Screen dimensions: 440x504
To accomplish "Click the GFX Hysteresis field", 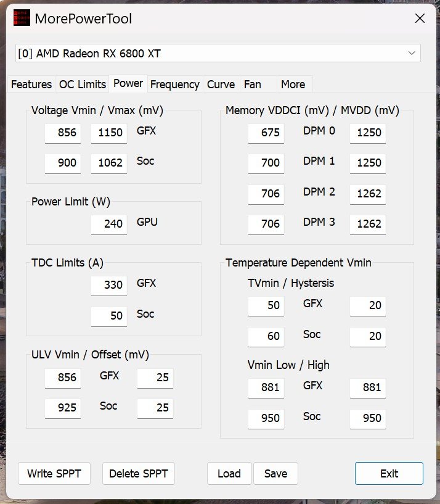I will click(x=368, y=306).
